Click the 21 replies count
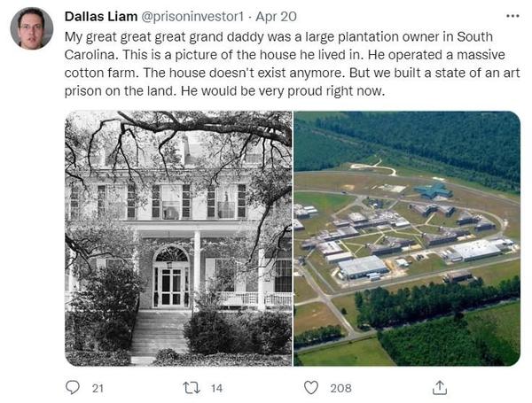Viewport: 532px width, 403px height. tap(98, 388)
